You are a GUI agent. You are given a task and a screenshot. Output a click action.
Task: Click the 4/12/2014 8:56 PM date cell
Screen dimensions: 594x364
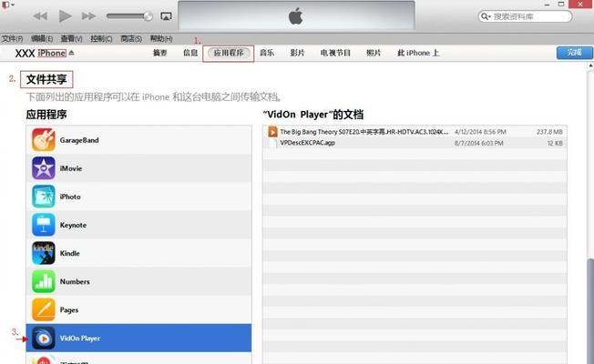click(x=480, y=132)
